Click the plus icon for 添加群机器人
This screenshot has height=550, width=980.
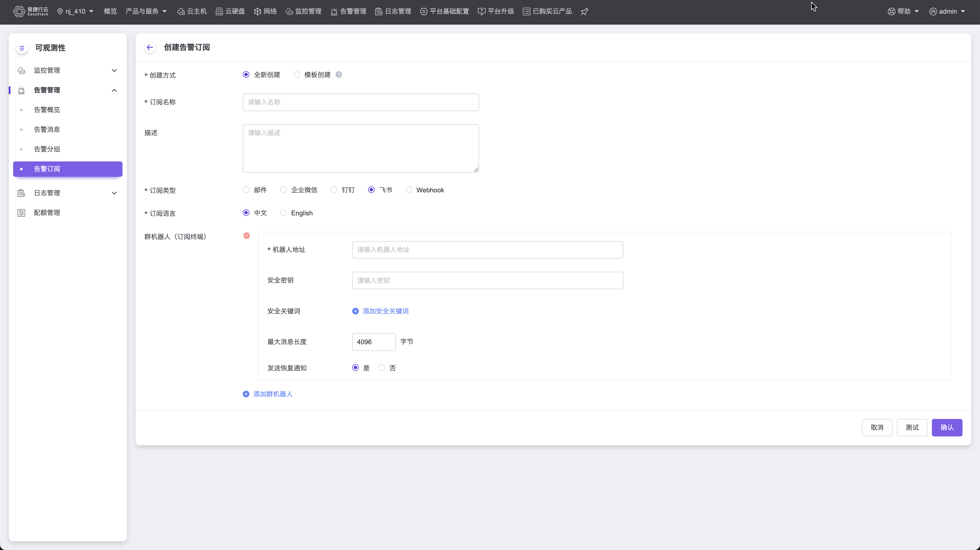click(x=246, y=394)
